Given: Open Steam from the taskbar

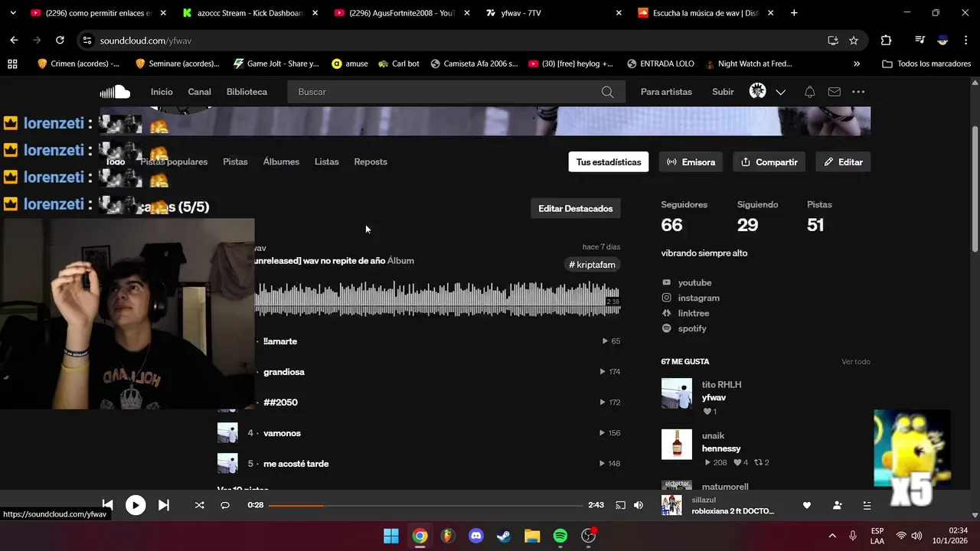Looking at the screenshot, I should tap(504, 536).
